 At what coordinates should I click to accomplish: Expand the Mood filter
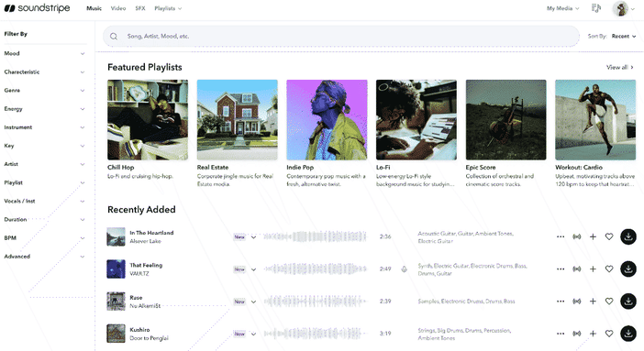[x=44, y=53]
